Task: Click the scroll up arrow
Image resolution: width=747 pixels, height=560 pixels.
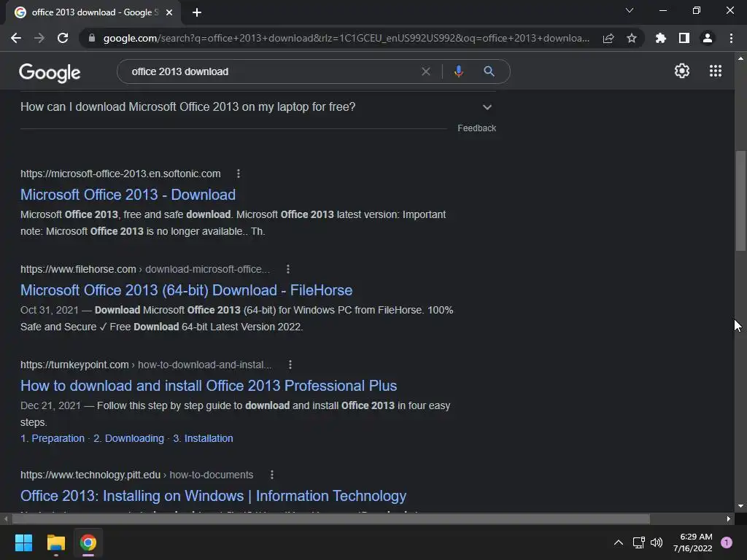Action: pos(740,58)
